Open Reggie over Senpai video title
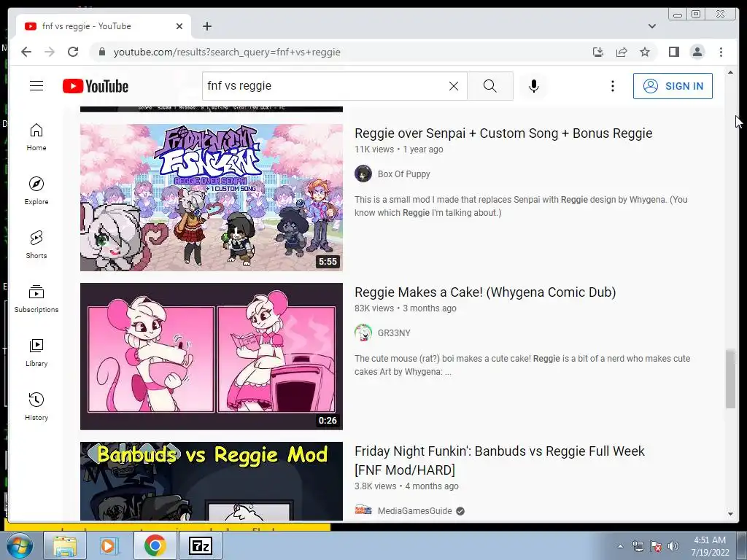Screen dimensions: 747x560 click(x=503, y=133)
